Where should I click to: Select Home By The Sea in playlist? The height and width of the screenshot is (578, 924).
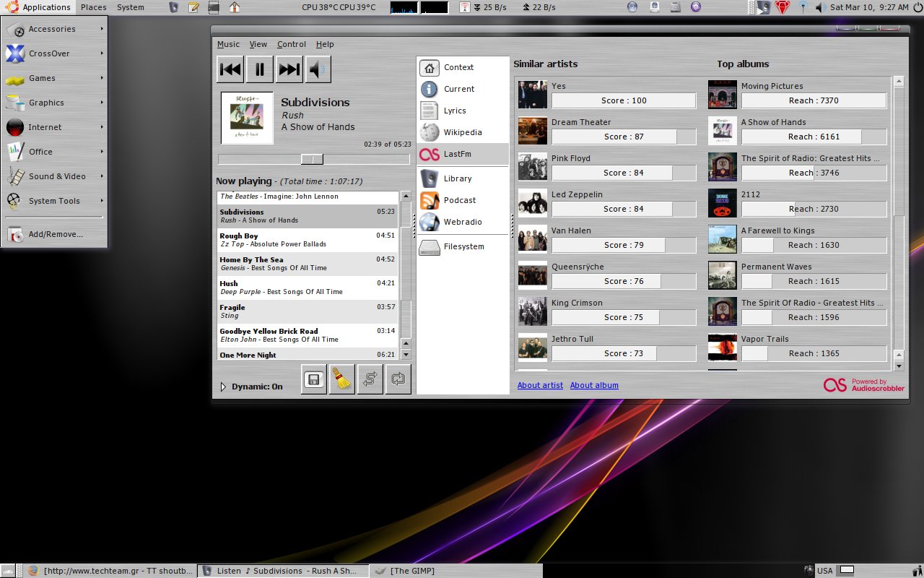point(308,264)
